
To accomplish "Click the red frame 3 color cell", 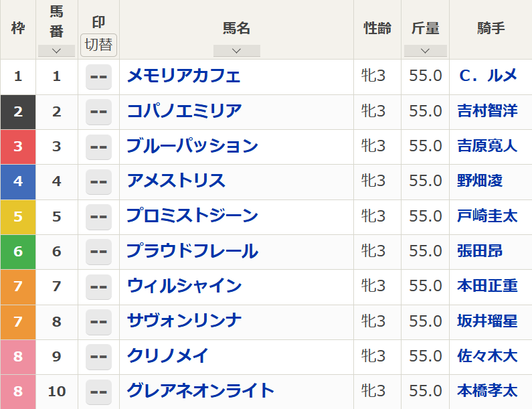I will 18,146.
